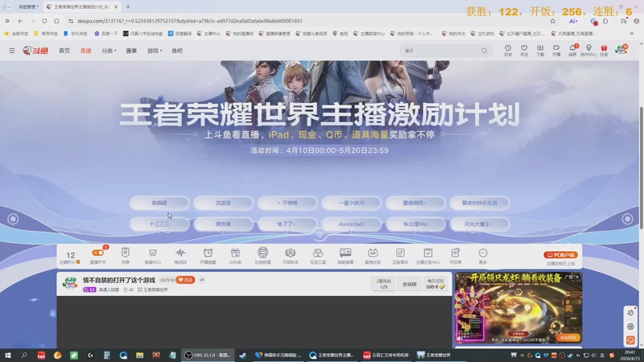Image resolution: width=644 pixels, height=362 pixels.
Task: Open the 任务 gift tasks icon
Action: [604, 50]
